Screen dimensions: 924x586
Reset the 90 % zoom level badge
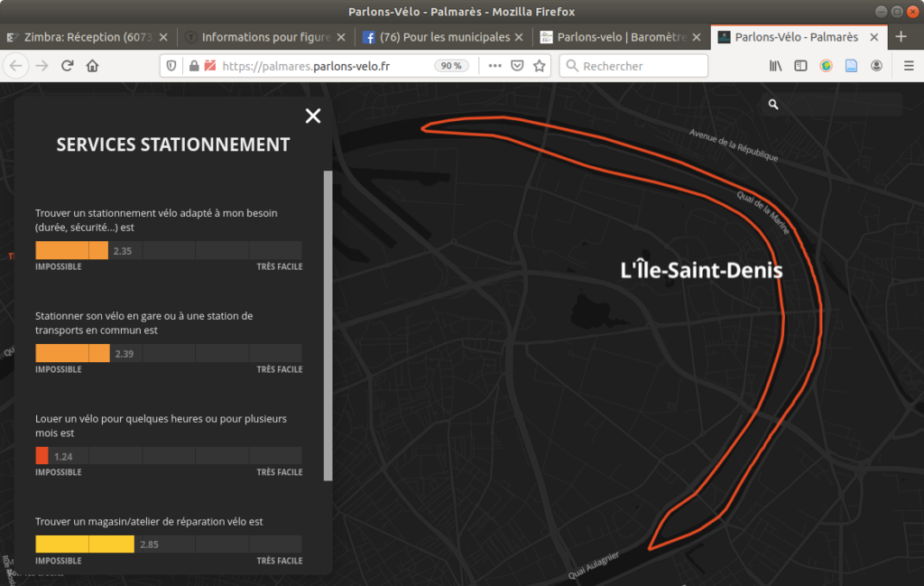451,66
